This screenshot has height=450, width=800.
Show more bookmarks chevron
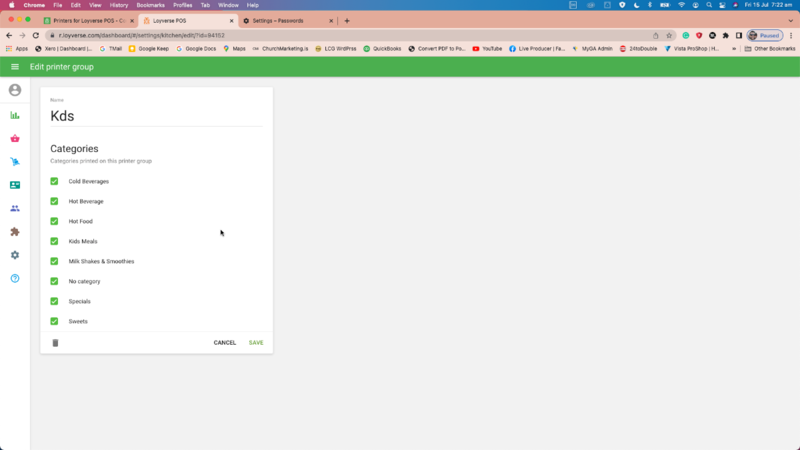tap(734, 49)
